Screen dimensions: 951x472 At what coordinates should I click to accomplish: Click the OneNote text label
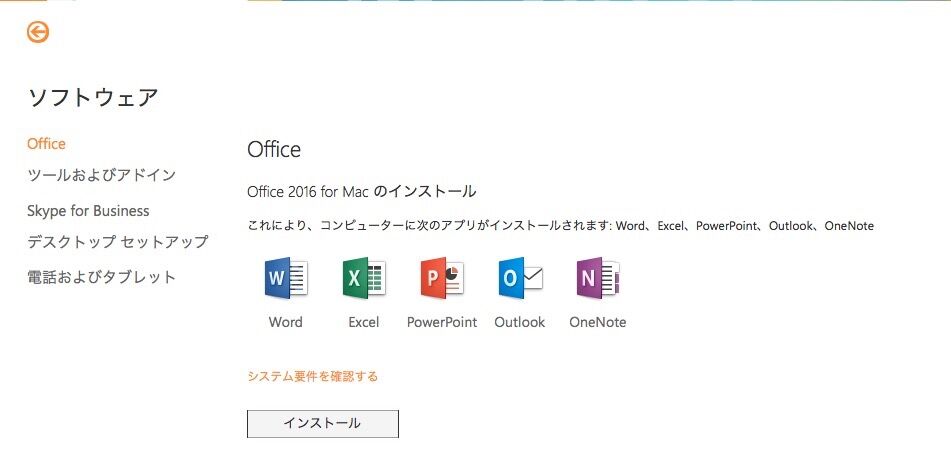(597, 322)
